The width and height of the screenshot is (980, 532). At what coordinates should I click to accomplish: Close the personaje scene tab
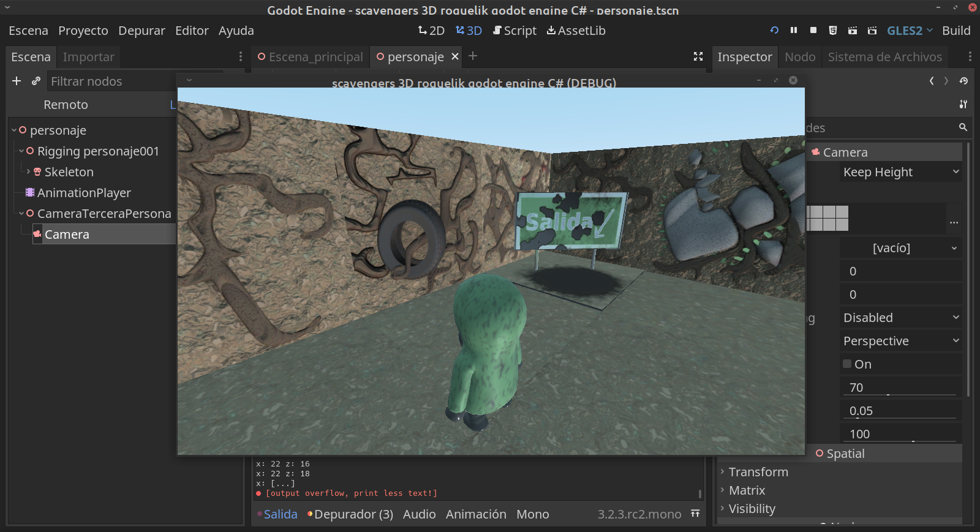coord(455,56)
